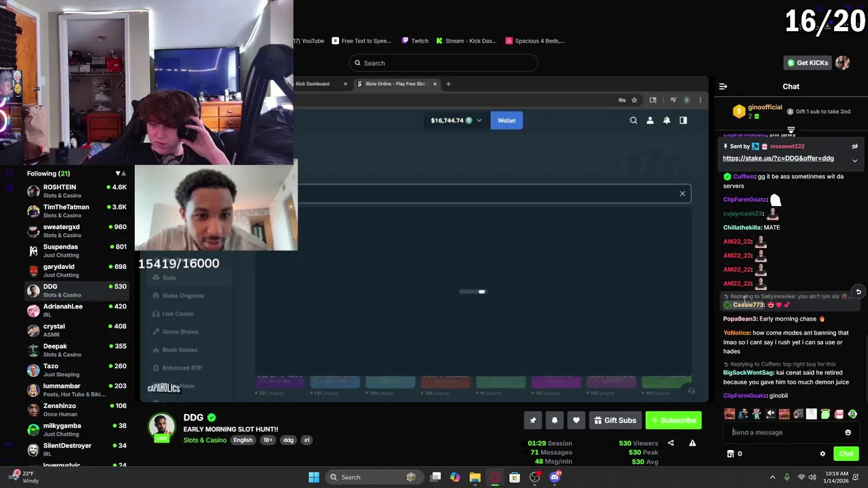Open Suspendas channel in sidebar
This screenshot has width=868, height=488.
pyautogui.click(x=76, y=251)
